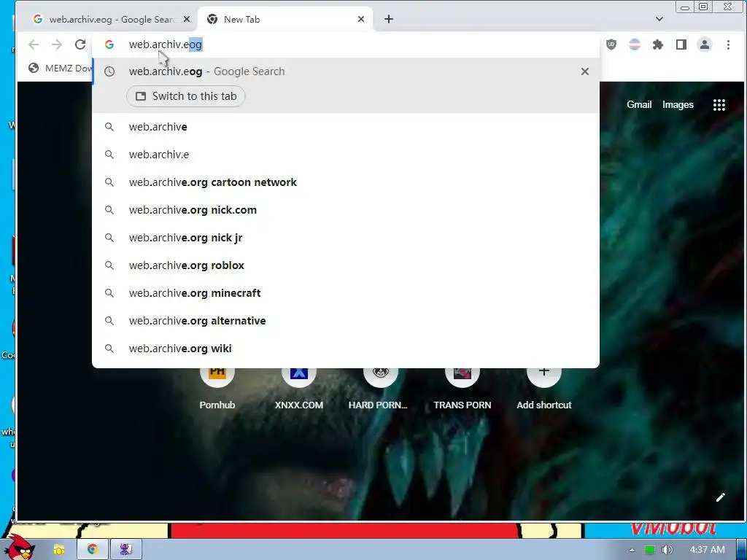The height and width of the screenshot is (560, 747).
Task: Open Chrome's three-dot menu
Action: [728, 44]
